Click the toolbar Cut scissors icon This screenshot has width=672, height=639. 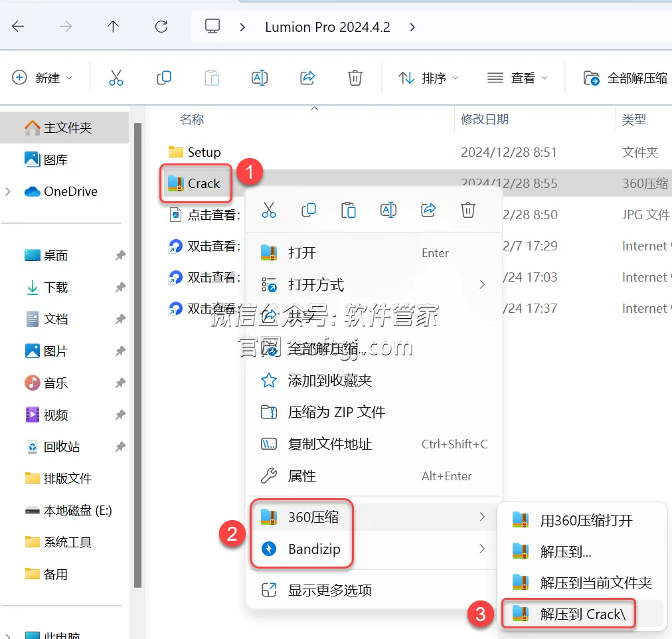pos(116,78)
